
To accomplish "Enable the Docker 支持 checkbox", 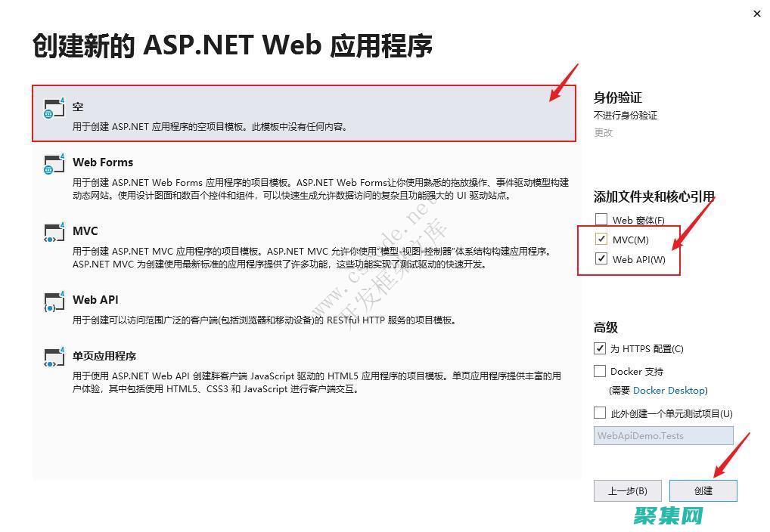I will [600, 371].
